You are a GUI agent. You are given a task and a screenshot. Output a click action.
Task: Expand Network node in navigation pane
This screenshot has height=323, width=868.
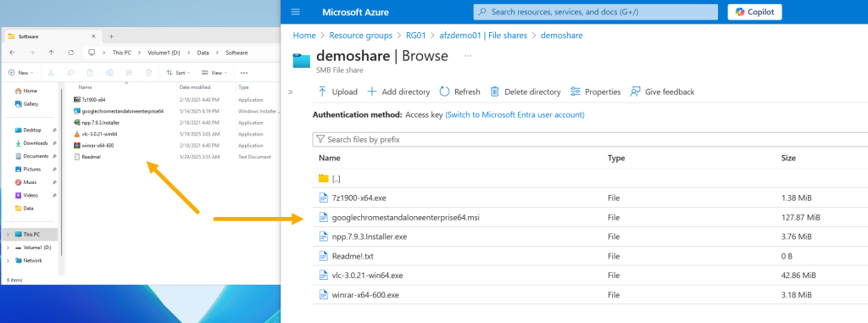coord(8,260)
